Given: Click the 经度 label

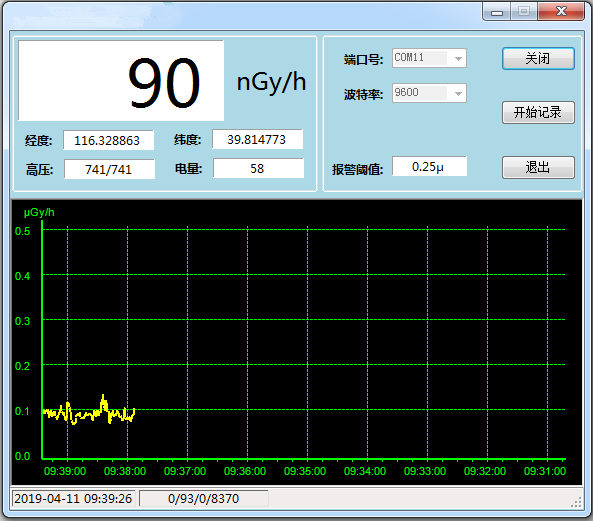Looking at the screenshot, I should [x=39, y=141].
